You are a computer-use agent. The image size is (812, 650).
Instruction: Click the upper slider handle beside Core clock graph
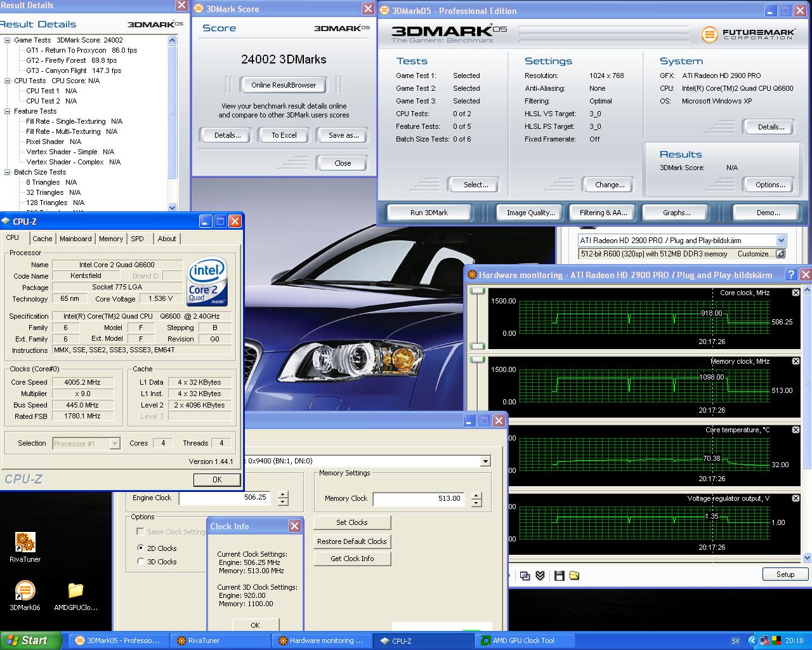coord(478,291)
